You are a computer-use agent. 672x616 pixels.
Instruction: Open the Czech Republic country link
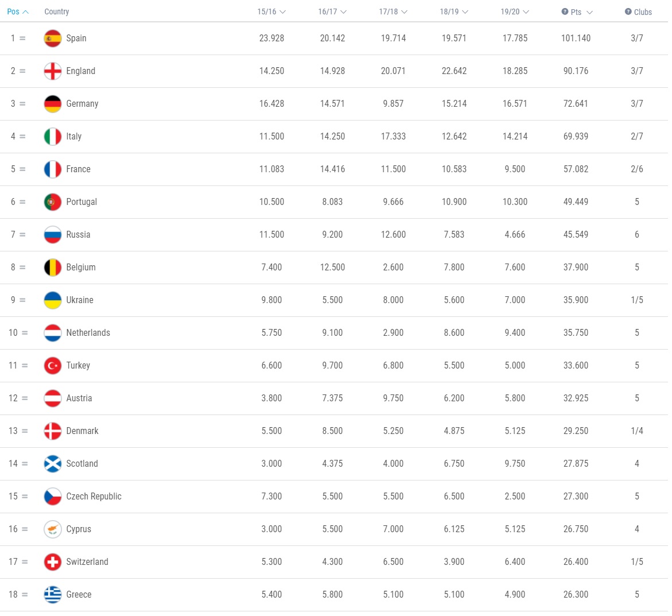(94, 497)
